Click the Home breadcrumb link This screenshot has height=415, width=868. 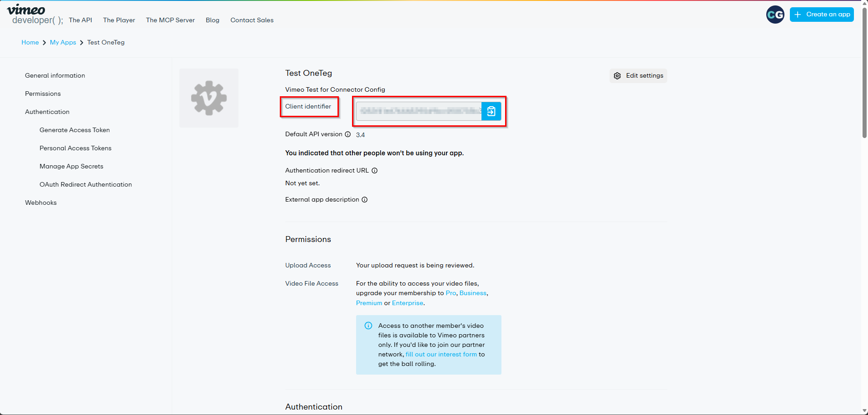coord(30,42)
